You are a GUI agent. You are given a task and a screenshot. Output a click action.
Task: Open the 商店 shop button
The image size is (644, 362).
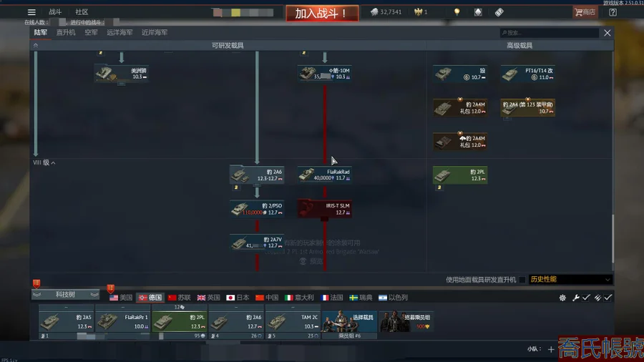click(x=585, y=12)
